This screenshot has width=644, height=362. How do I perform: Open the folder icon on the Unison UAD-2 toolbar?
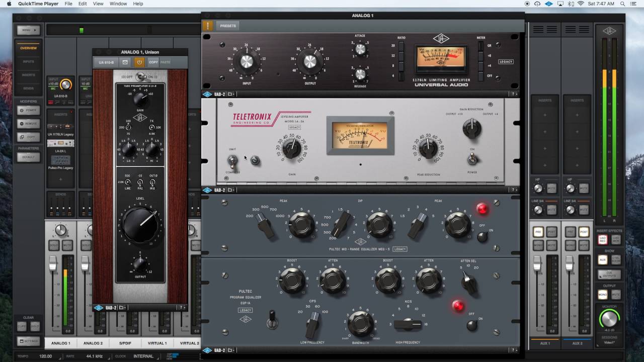(123, 308)
